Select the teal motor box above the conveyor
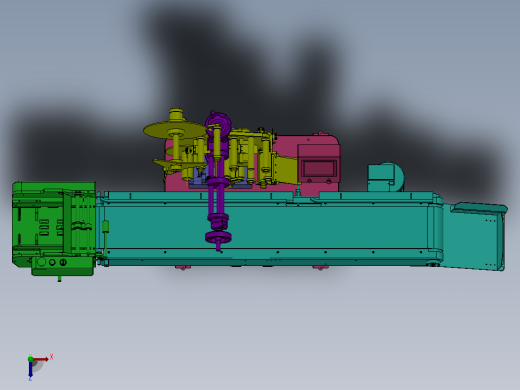 pyautogui.click(x=386, y=177)
